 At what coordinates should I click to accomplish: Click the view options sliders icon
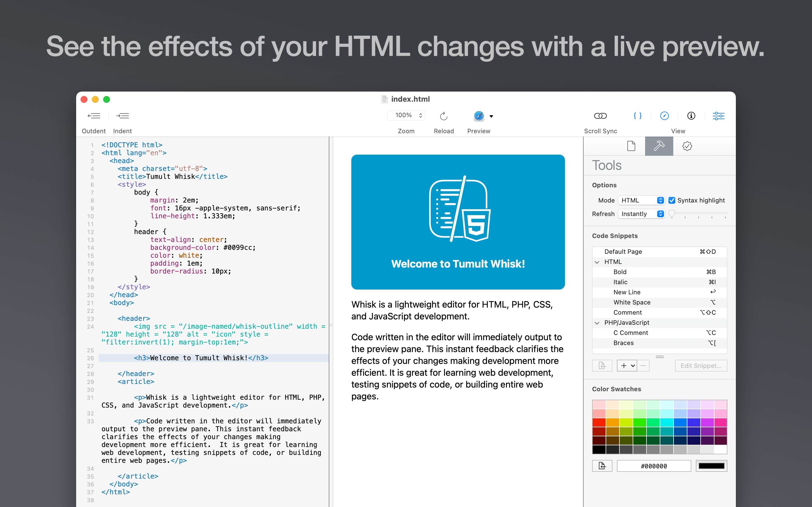(x=718, y=116)
